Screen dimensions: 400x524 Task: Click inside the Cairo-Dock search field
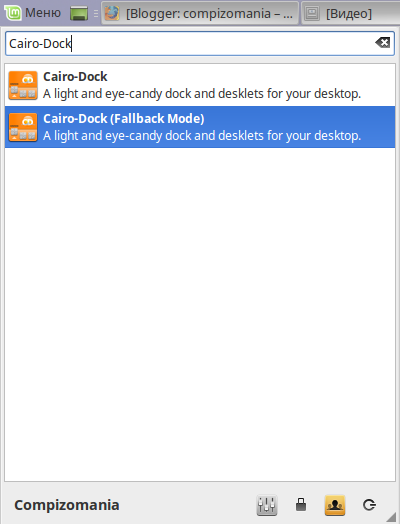coord(200,43)
